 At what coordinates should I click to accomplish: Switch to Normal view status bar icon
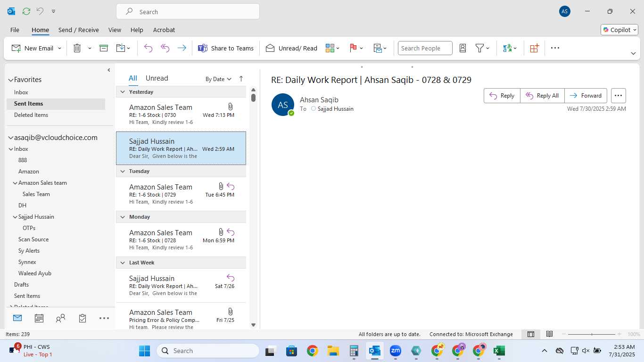531,334
